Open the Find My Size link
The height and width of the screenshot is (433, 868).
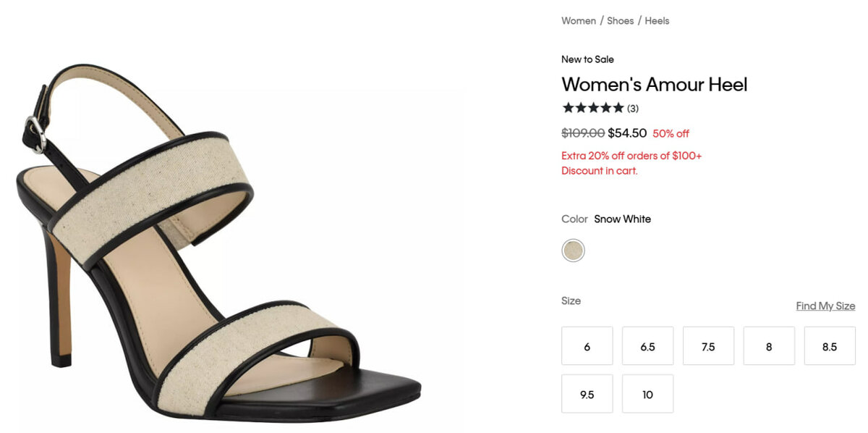pos(825,306)
